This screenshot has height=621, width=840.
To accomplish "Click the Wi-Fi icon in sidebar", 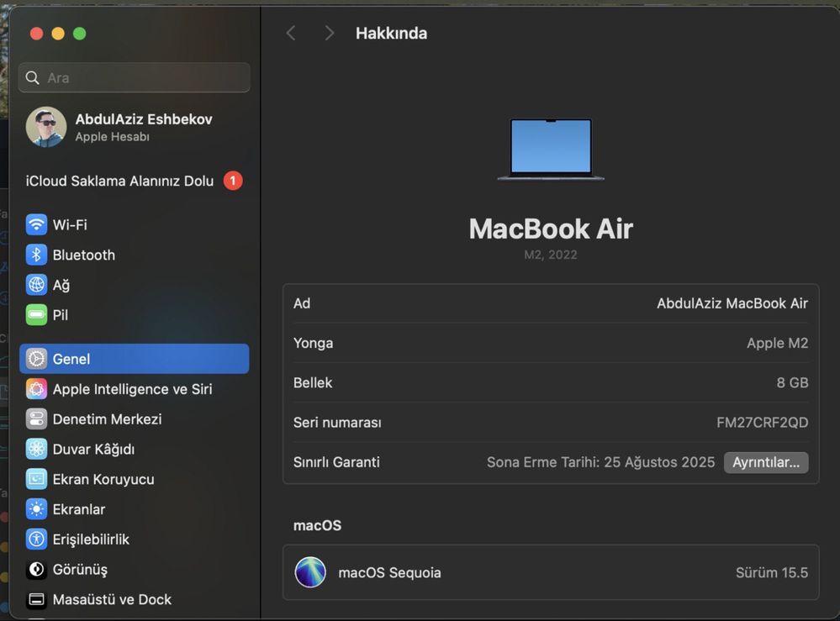I will click(36, 225).
